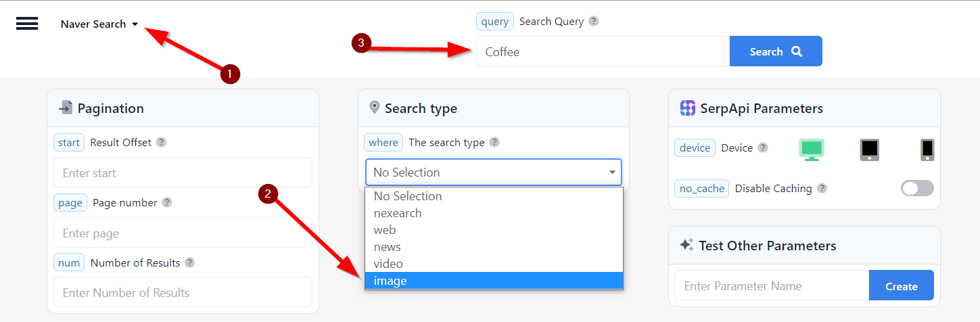Click the SerpApi logo icon
980x322 pixels.
pos(687,108)
